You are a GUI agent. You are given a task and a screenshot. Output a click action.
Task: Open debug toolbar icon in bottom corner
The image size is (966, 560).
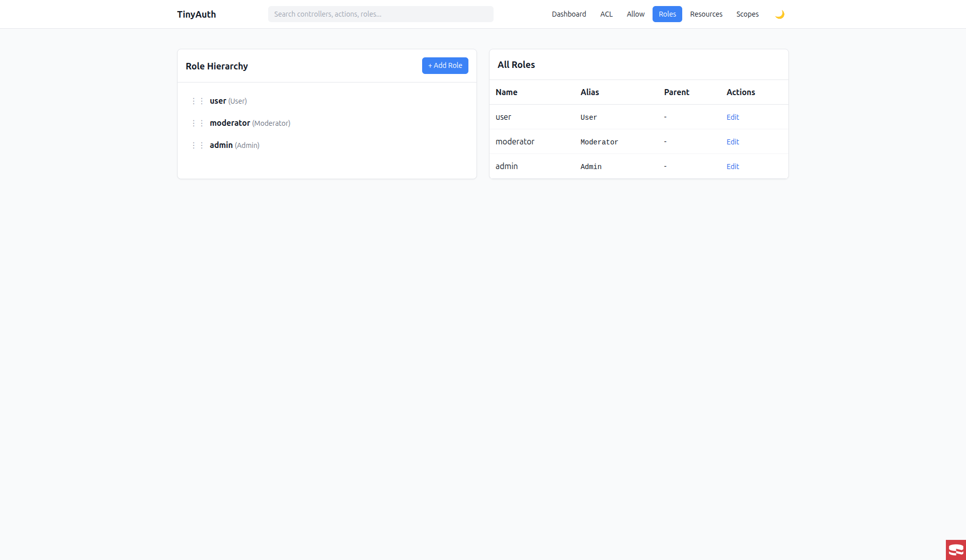coord(955,549)
